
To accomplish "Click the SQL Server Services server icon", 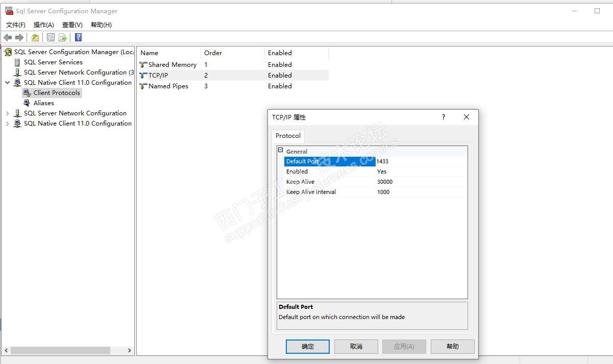I will (17, 62).
